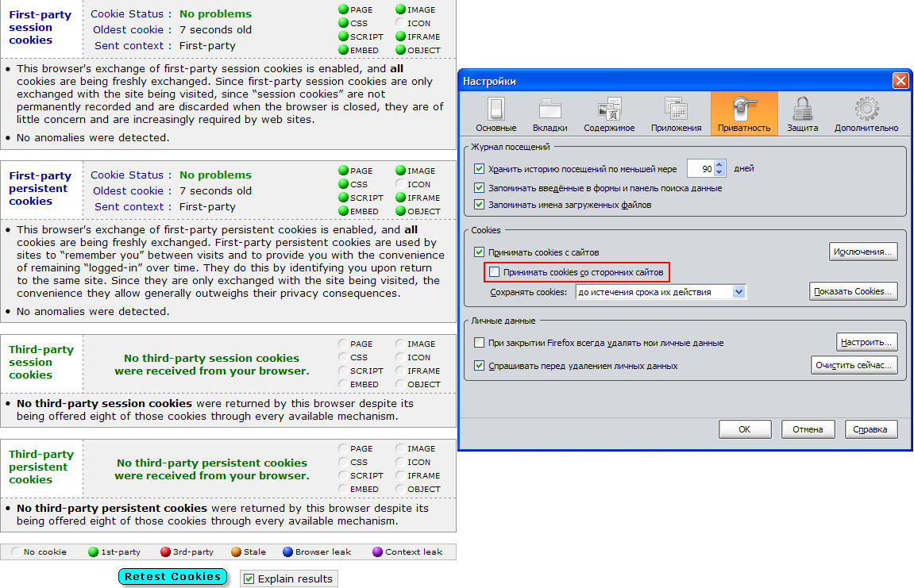The width and height of the screenshot is (914, 588).
Task: Click 'Third-party session cookies' heading
Action: 41,362
